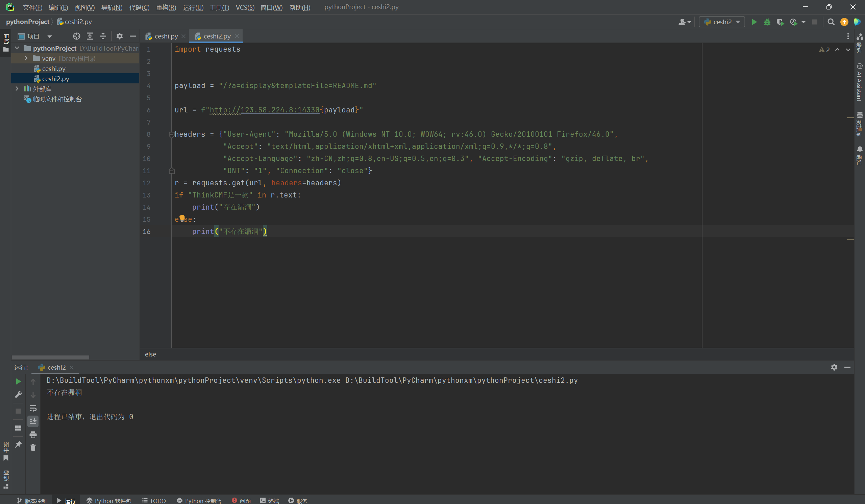This screenshot has height=504, width=865.
Task: Open the 重构(R) menu
Action: [x=166, y=7]
